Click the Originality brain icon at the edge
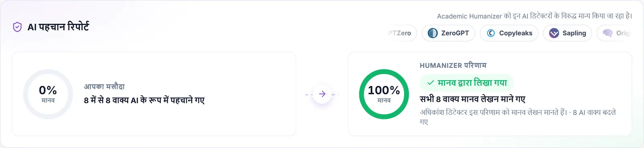This screenshot has width=644, height=148. 608,33
